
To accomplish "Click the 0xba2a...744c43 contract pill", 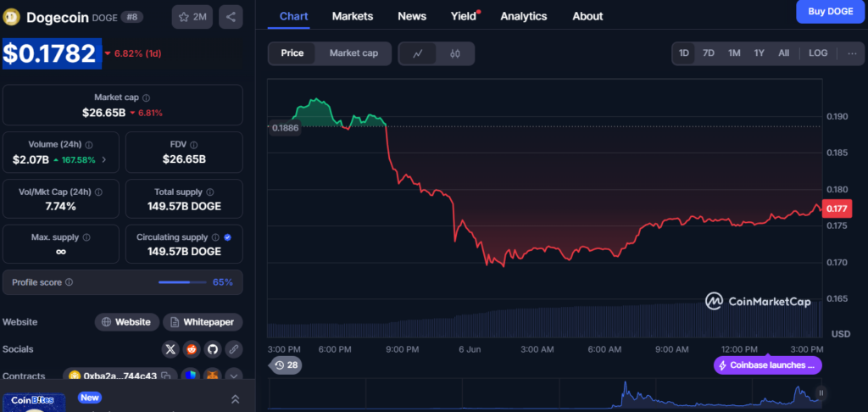I will [x=120, y=376].
